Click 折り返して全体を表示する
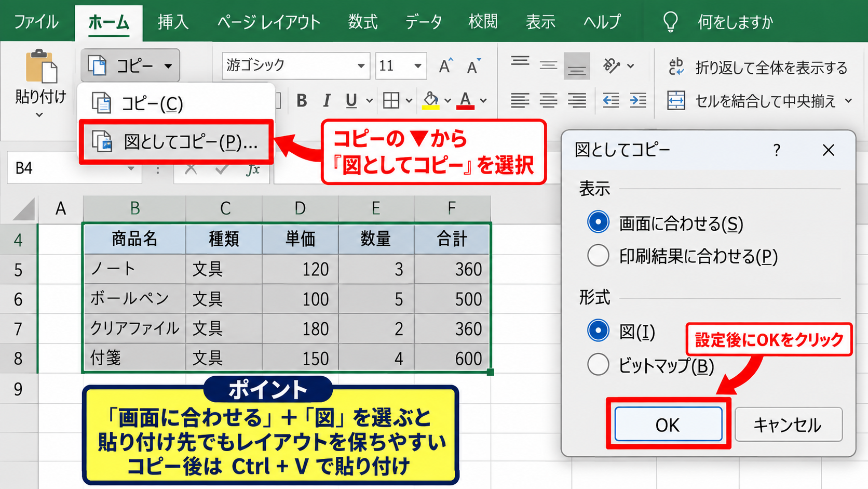868x489 pixels. coord(757,67)
